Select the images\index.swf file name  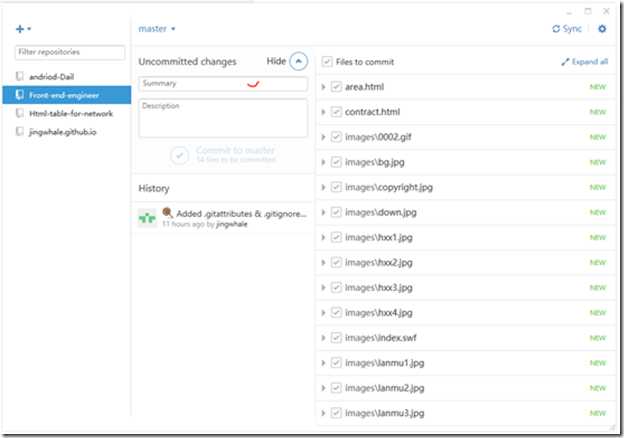coord(380,338)
